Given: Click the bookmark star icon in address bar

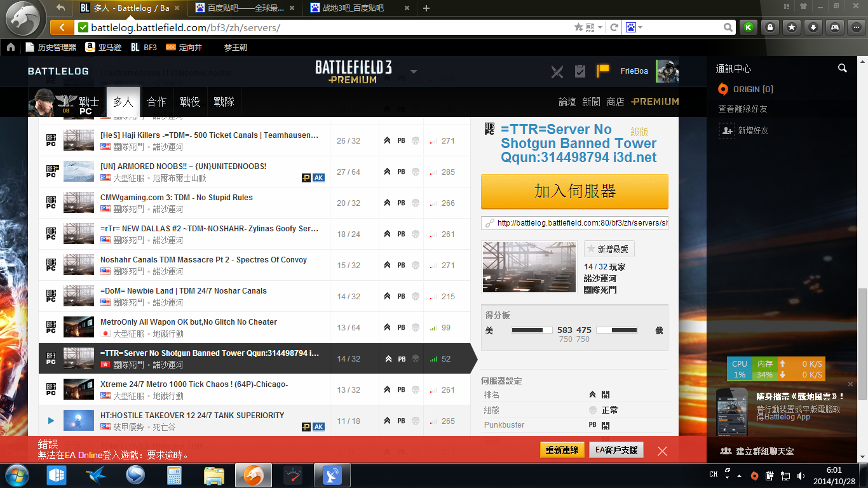Looking at the screenshot, I should point(578,27).
